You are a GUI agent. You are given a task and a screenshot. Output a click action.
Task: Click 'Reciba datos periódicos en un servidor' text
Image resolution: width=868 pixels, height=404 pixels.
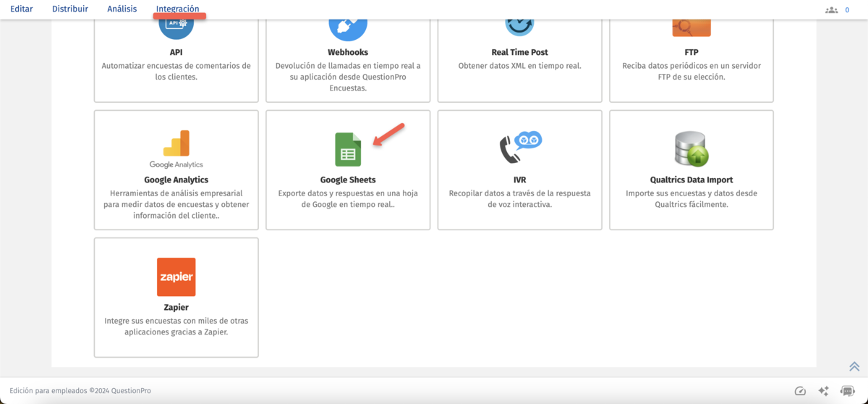[x=692, y=71]
